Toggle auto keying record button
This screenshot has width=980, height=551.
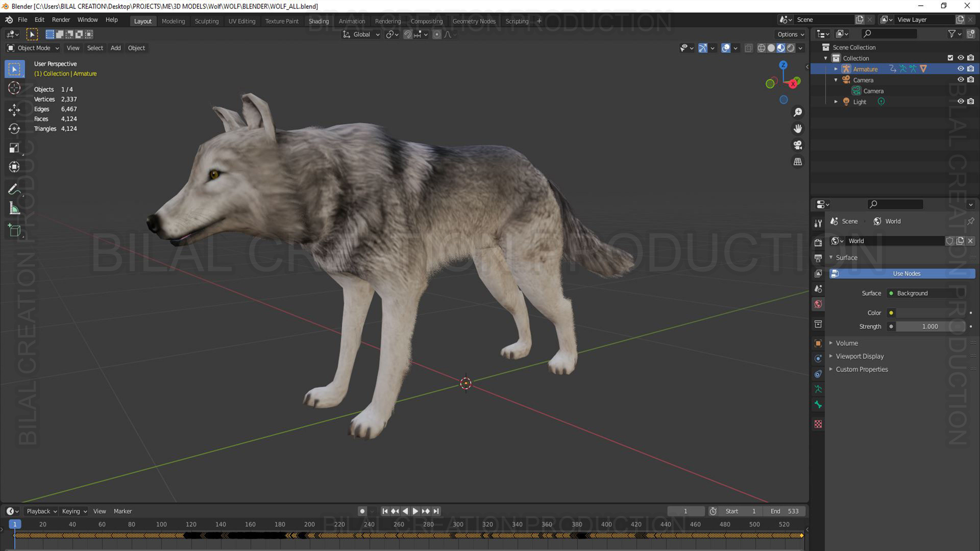(363, 511)
